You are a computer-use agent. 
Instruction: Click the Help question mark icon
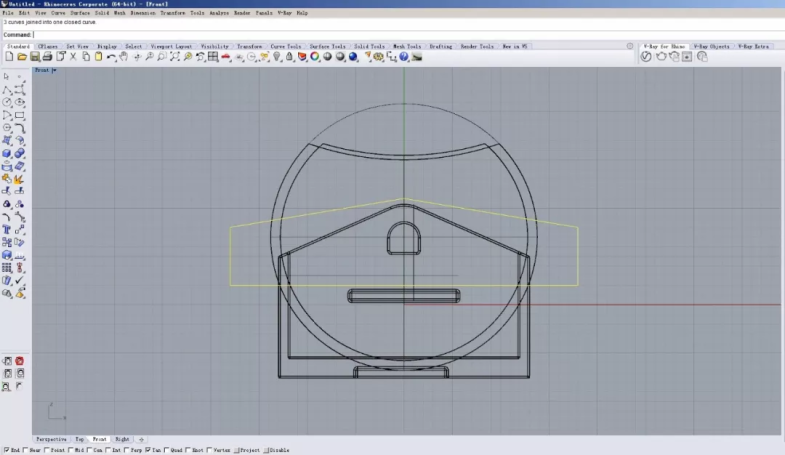pyautogui.click(x=404, y=57)
